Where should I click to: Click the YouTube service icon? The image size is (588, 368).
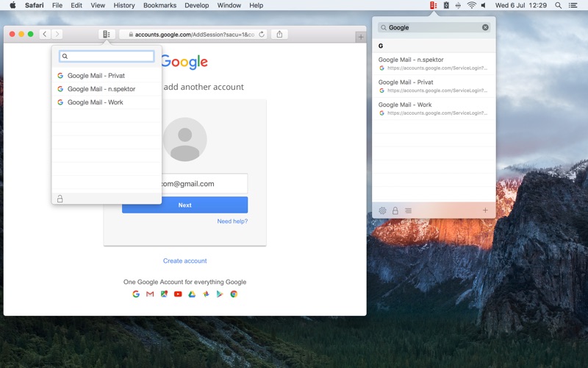[178, 294]
